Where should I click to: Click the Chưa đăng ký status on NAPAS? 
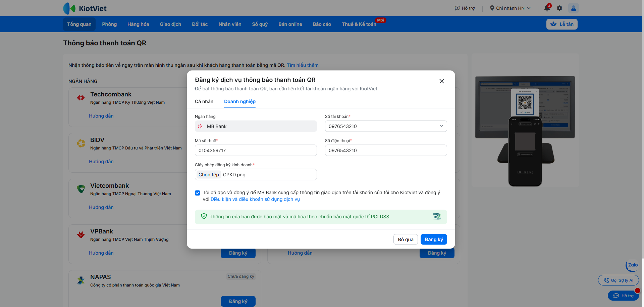pyautogui.click(x=241, y=276)
